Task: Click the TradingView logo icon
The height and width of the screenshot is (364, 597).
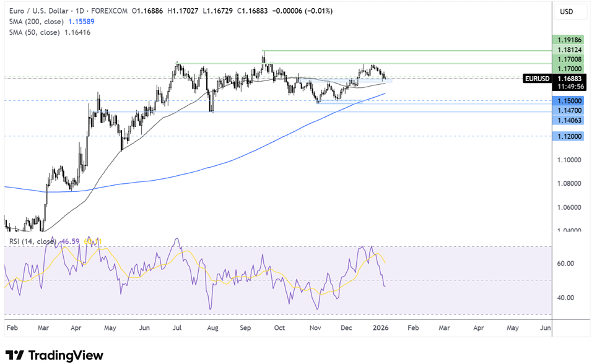Action: point(15,355)
